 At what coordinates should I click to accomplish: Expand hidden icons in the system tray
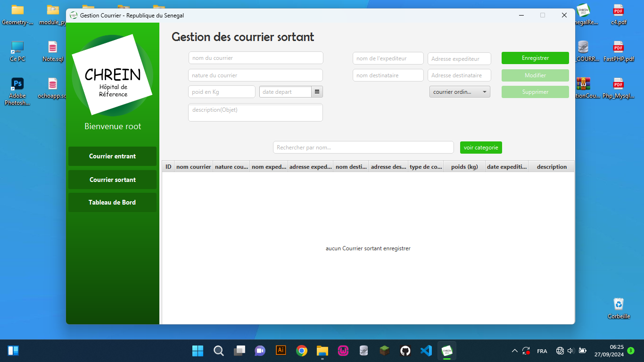(x=515, y=351)
